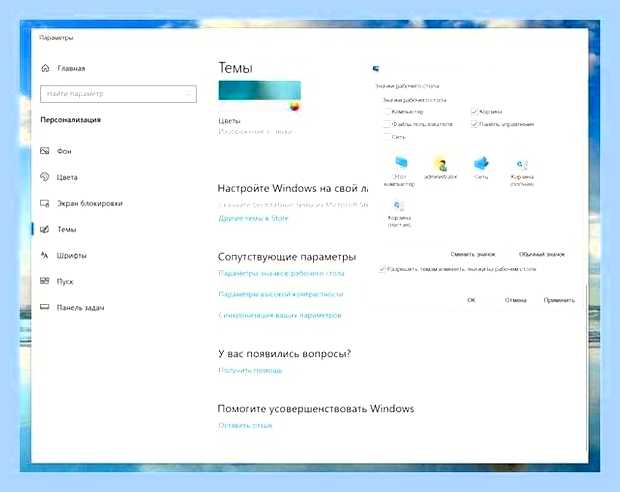Click the Отмена cancel button
Viewport: 620px width, 492px height.
coord(516,300)
